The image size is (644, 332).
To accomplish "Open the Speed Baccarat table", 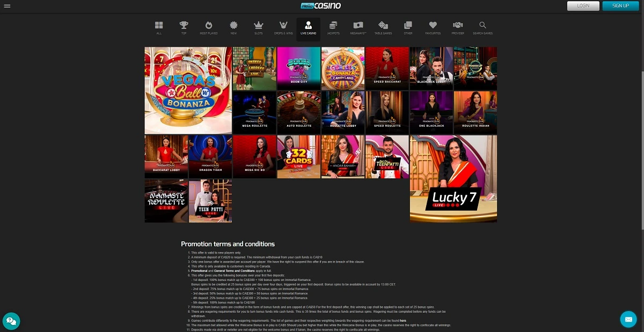I will click(387, 68).
